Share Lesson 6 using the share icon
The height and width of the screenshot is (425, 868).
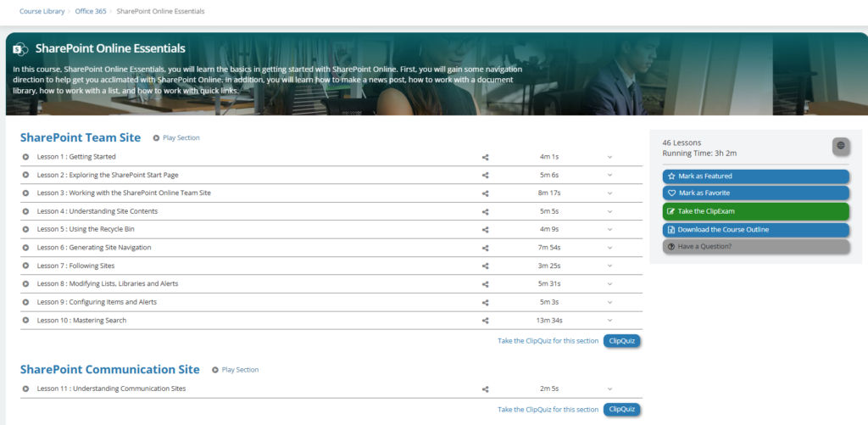[x=486, y=249]
